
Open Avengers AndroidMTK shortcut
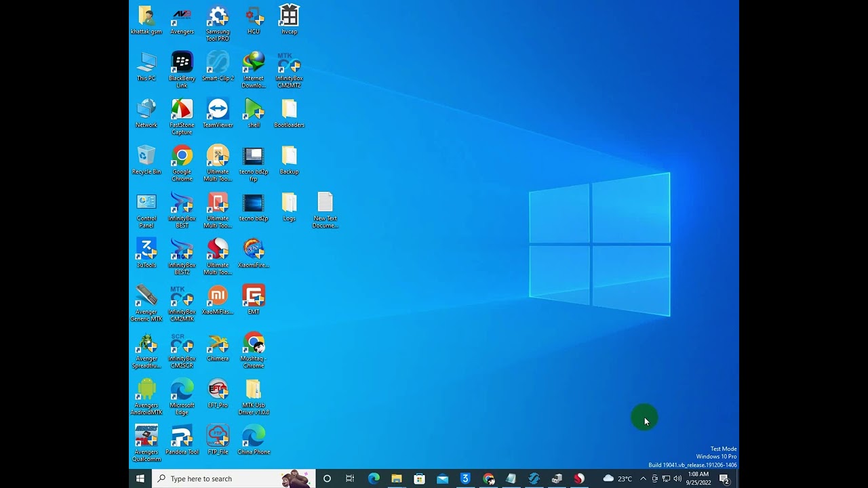coord(146,397)
